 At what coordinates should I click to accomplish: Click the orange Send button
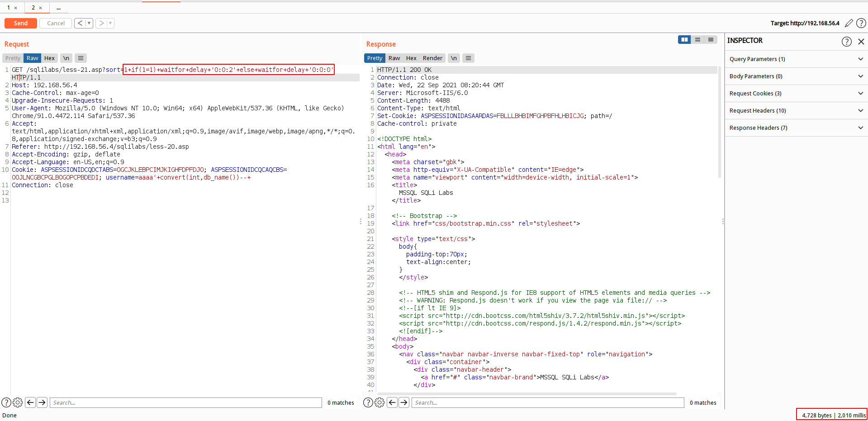pos(21,23)
